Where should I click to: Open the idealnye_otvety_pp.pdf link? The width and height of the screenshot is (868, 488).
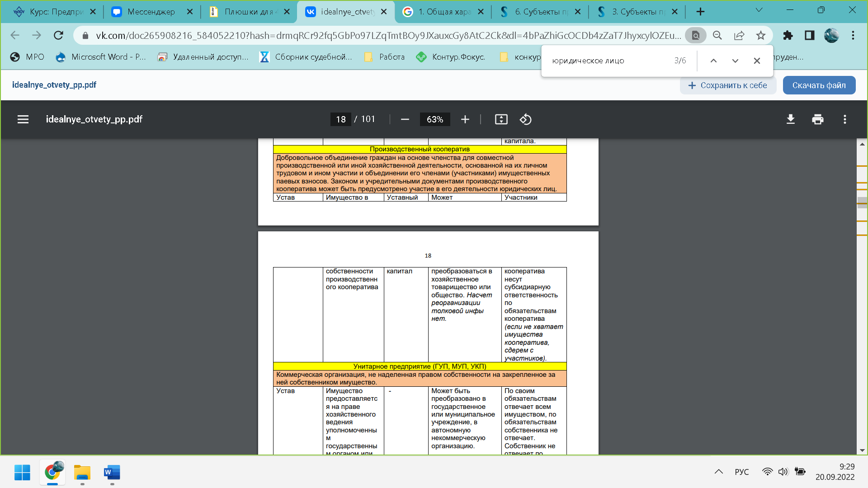[54, 85]
